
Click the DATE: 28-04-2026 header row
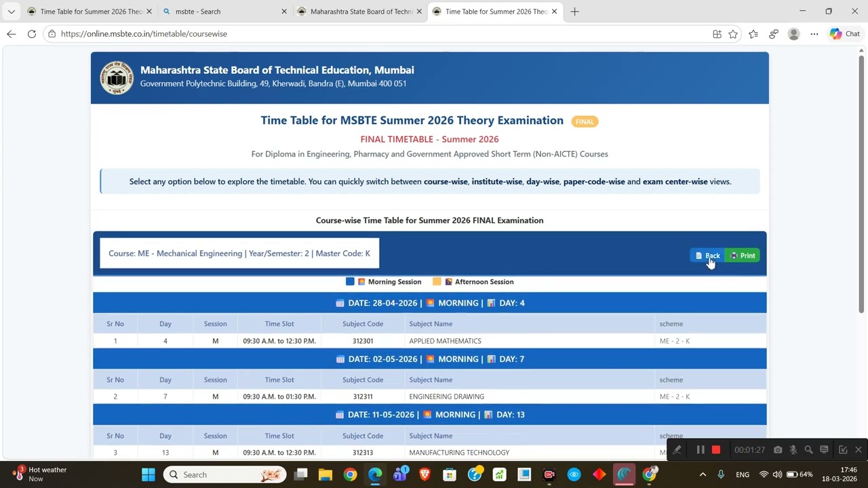[x=430, y=303]
